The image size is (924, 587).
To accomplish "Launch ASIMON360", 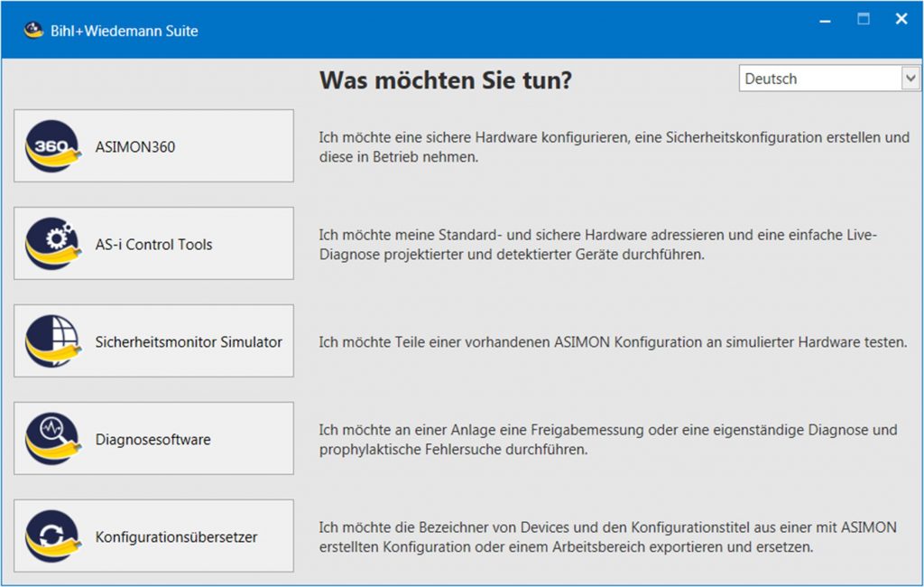I will pos(153,144).
